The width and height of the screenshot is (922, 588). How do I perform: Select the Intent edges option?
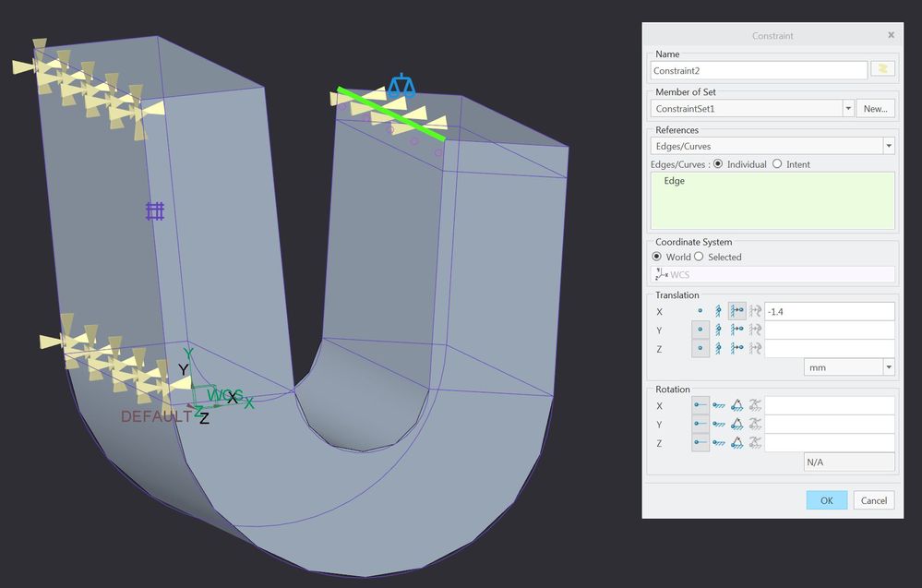pyautogui.click(x=776, y=164)
